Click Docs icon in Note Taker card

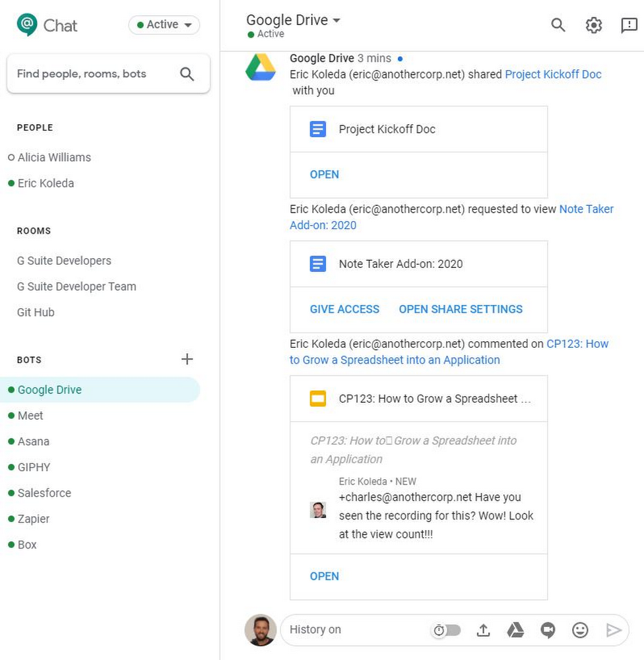coord(318,264)
